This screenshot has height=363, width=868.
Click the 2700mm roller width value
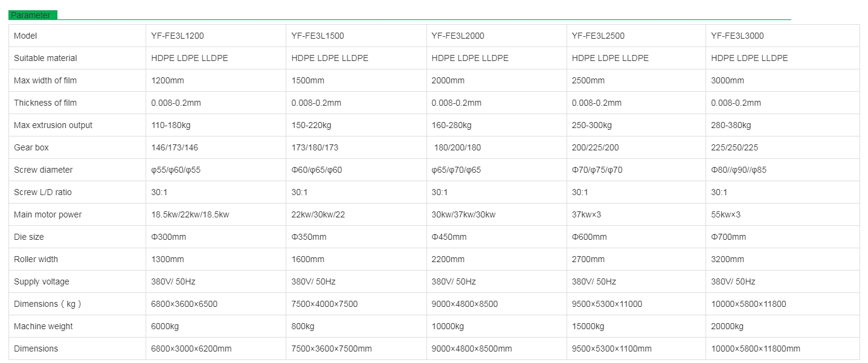[588, 259]
